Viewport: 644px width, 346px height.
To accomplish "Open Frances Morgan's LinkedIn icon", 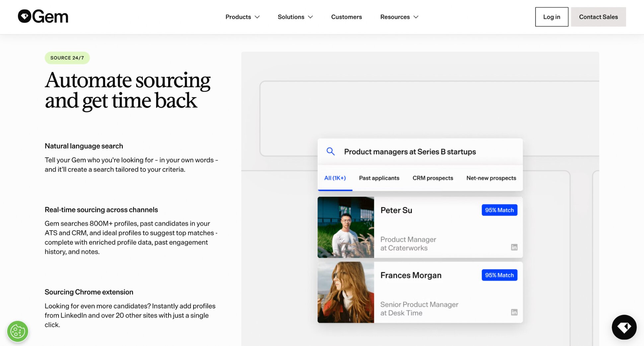I will coord(514,312).
